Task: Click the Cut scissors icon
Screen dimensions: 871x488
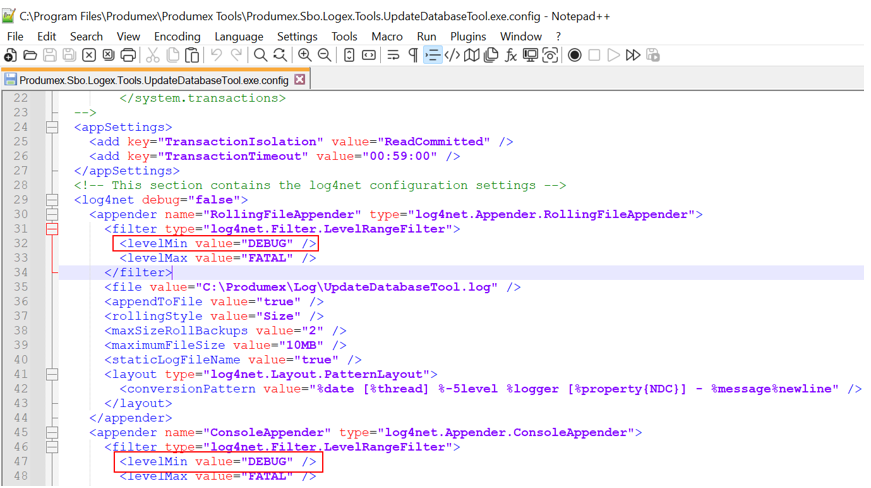Action: pyautogui.click(x=153, y=56)
